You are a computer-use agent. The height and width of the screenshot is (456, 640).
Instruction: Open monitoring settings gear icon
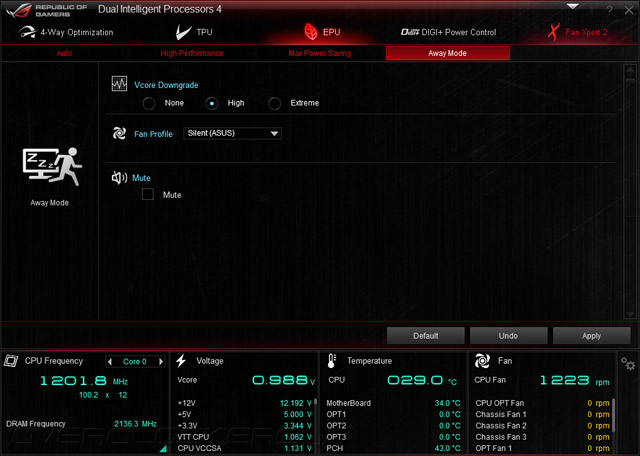[628, 363]
